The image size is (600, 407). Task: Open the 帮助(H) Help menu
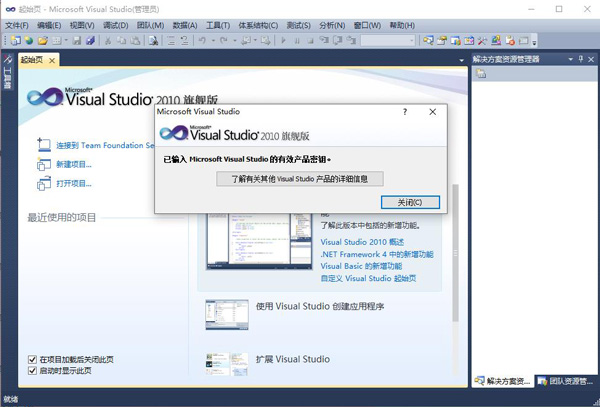402,26
